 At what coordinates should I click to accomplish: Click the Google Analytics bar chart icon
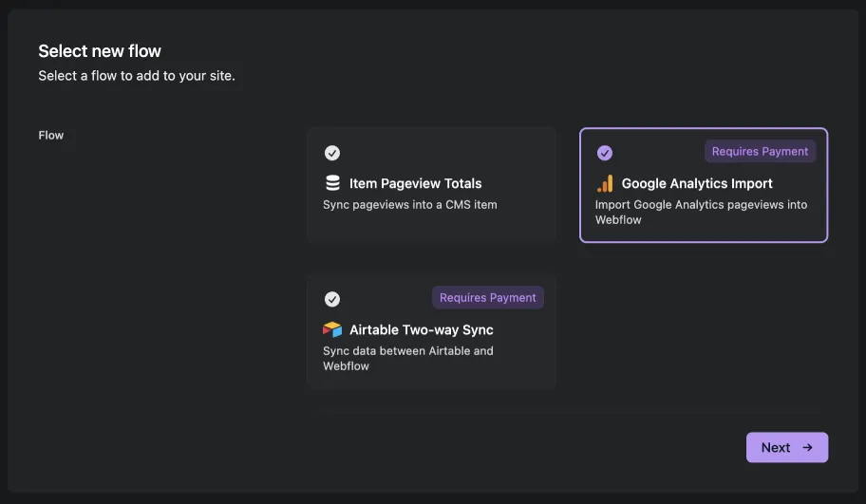(605, 183)
